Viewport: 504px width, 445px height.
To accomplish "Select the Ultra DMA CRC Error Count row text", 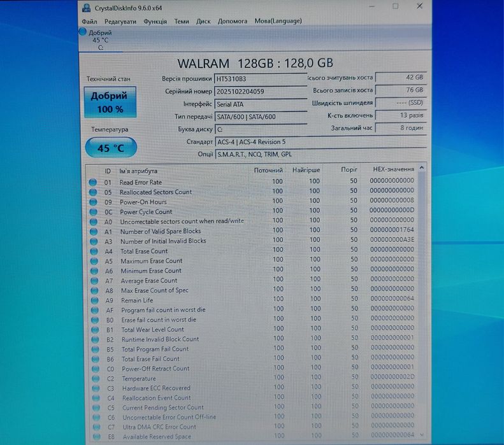I will (x=159, y=427).
